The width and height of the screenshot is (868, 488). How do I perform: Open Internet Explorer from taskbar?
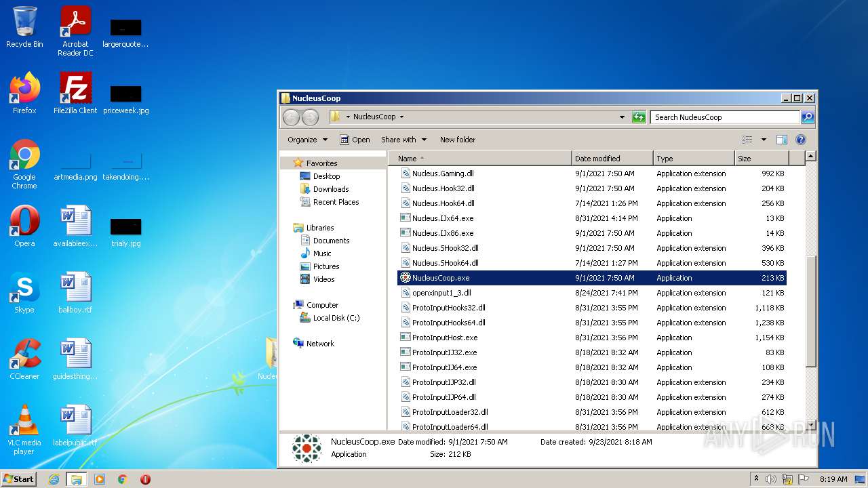click(x=54, y=479)
